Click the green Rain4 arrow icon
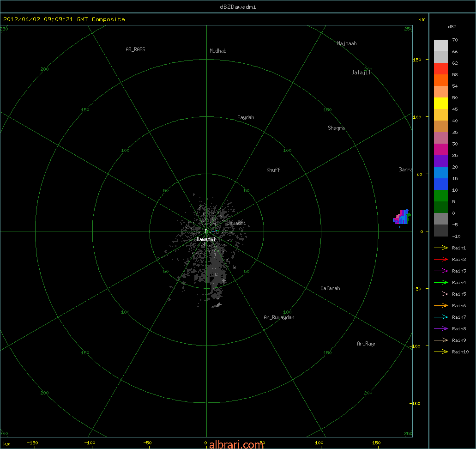 pyautogui.click(x=441, y=283)
